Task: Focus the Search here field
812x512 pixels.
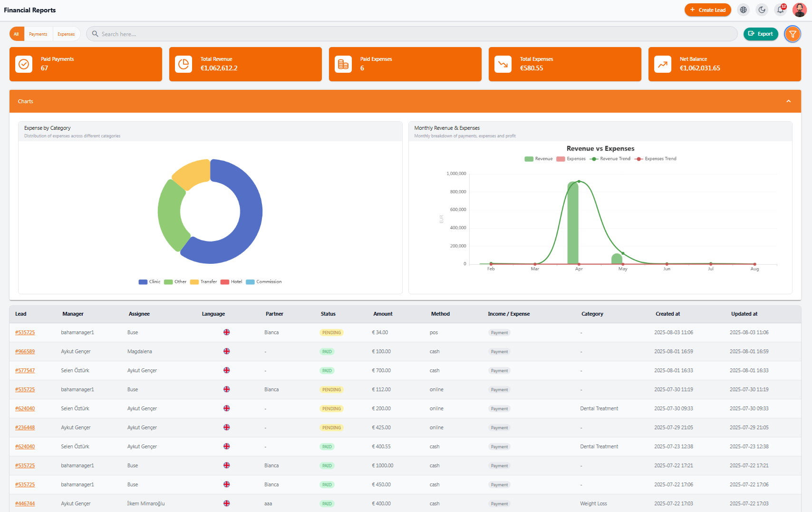Action: [x=412, y=34]
